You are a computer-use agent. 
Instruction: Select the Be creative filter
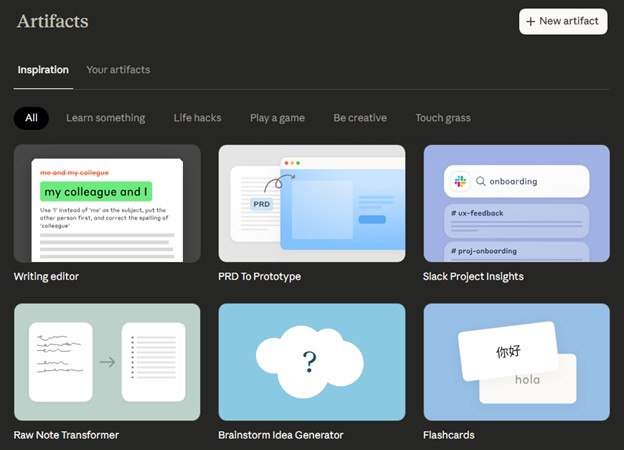pyautogui.click(x=360, y=118)
